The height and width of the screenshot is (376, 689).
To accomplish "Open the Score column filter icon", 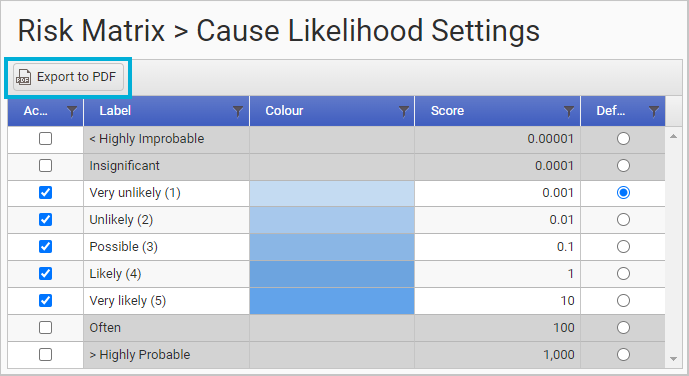I will point(569,111).
